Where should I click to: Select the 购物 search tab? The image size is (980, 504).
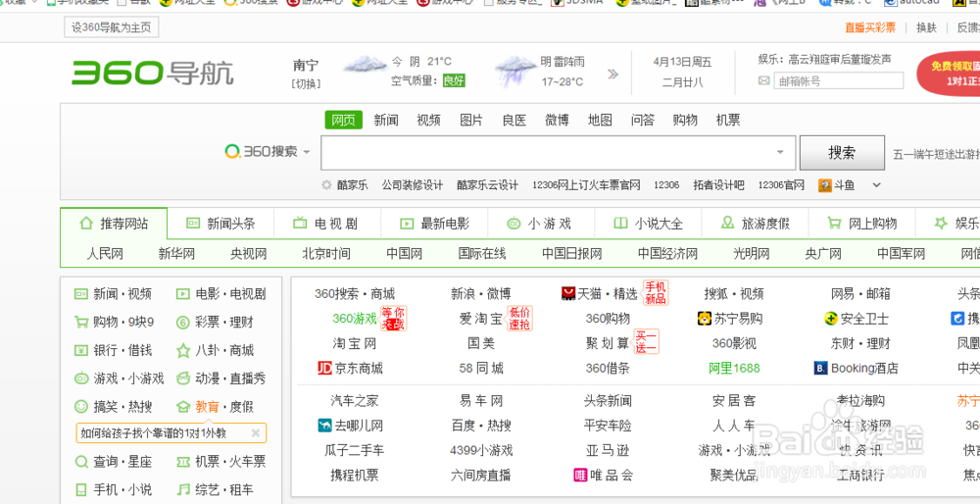point(685,120)
